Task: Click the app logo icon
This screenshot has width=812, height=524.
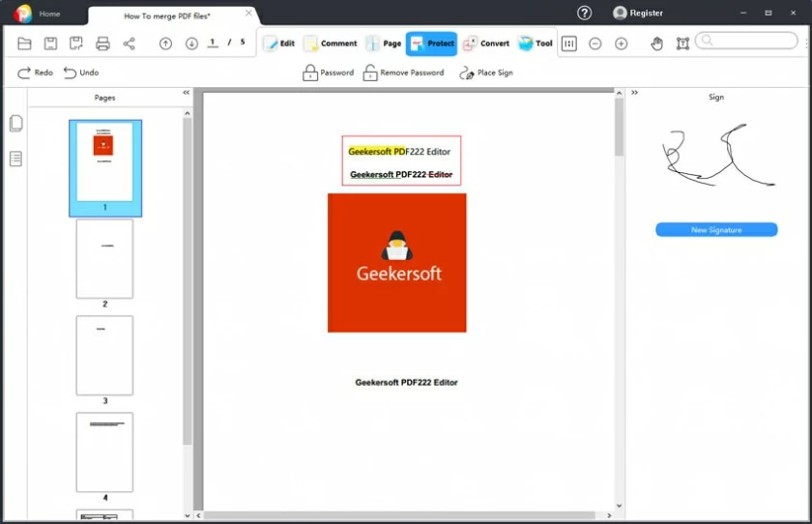Action: click(x=23, y=14)
